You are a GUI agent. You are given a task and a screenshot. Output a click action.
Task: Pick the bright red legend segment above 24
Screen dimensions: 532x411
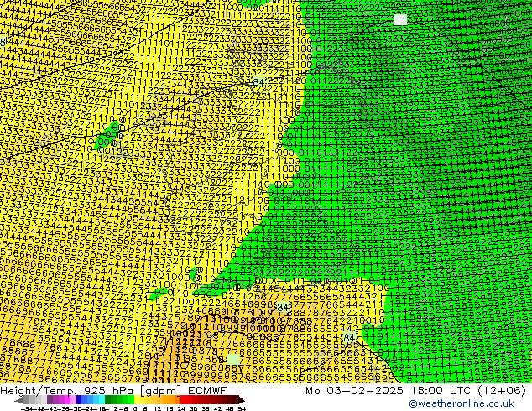(183, 400)
